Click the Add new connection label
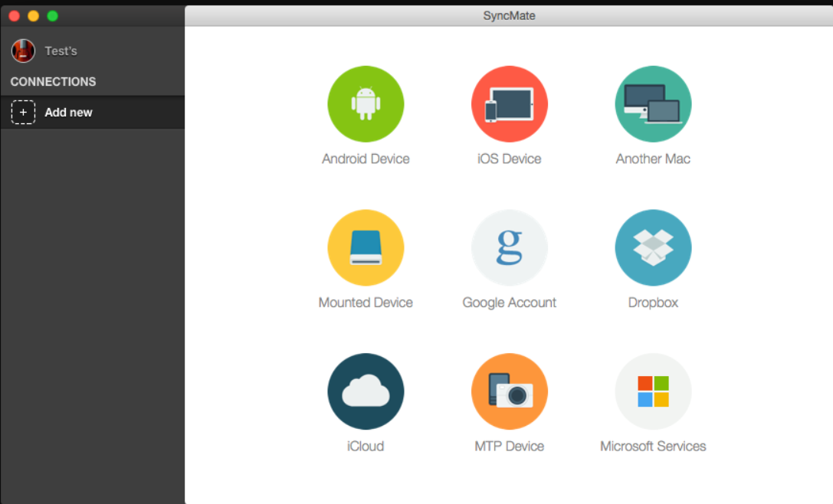833x504 pixels. pos(68,113)
